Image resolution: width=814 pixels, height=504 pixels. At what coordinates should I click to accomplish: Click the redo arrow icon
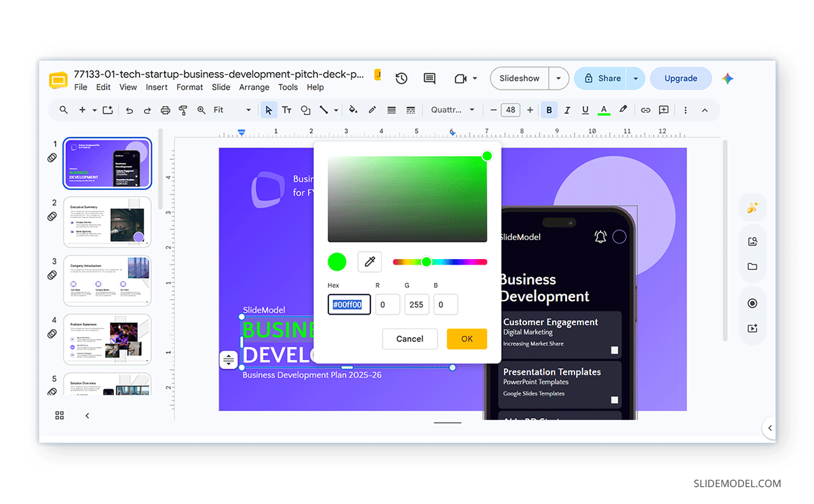tap(147, 110)
